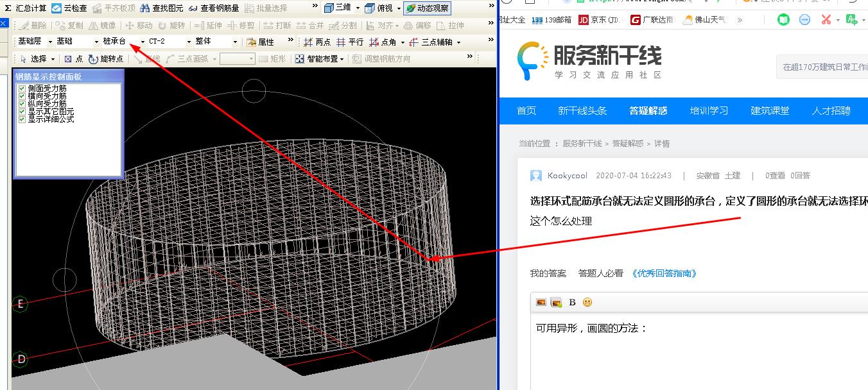The image size is (868, 390).
Task: Click the multi-image upload icon in answer editor
Action: click(556, 302)
